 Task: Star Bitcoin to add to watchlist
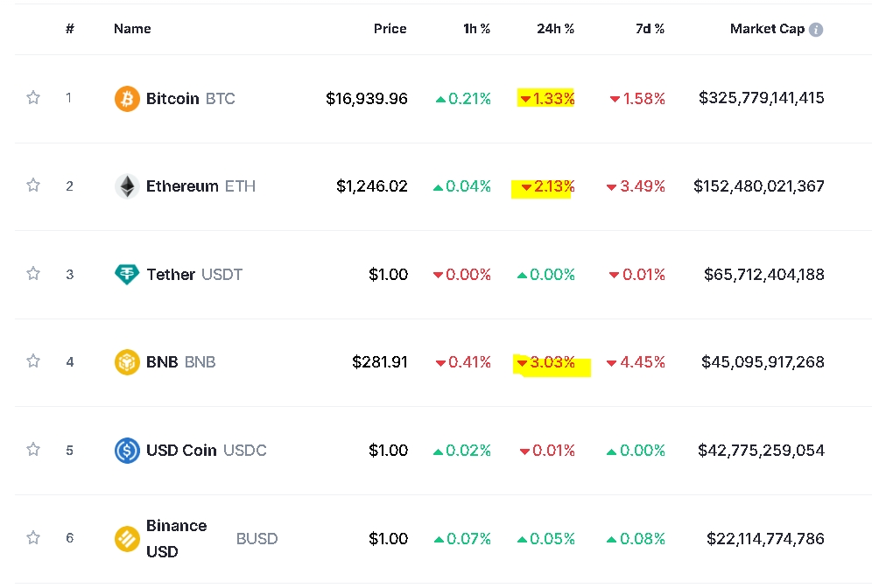(33, 98)
